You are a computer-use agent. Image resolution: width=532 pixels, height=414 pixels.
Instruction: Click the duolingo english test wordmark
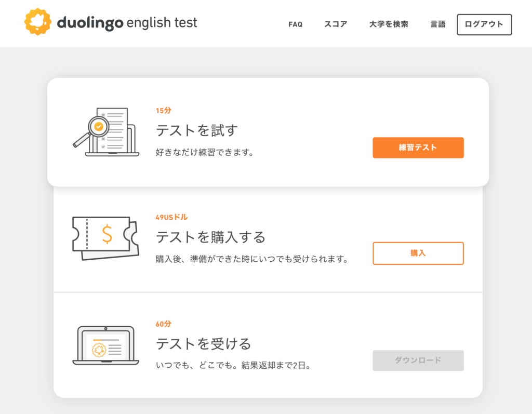[x=127, y=23]
